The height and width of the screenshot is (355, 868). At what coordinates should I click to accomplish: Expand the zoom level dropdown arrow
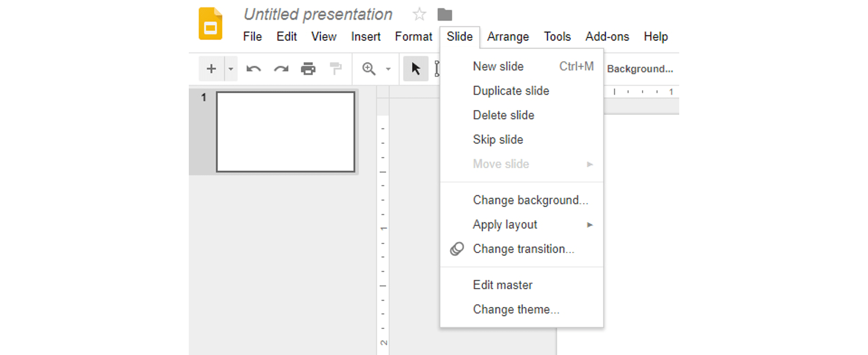click(x=388, y=68)
